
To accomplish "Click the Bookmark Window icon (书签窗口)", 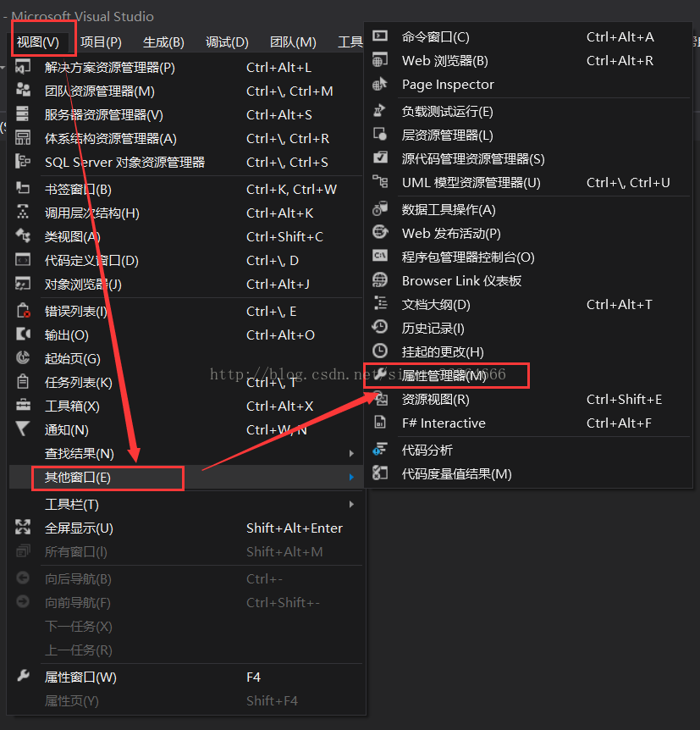I will (23, 189).
